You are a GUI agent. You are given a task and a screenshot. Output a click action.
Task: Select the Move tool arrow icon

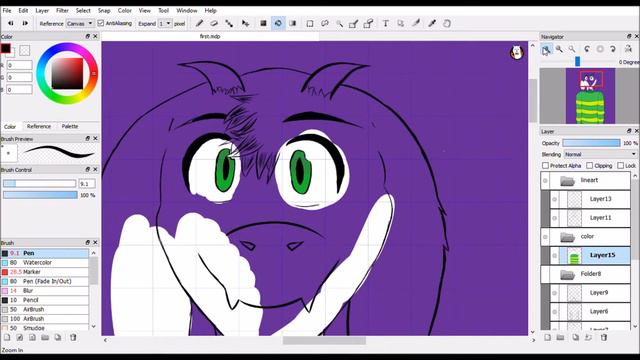coord(245,23)
